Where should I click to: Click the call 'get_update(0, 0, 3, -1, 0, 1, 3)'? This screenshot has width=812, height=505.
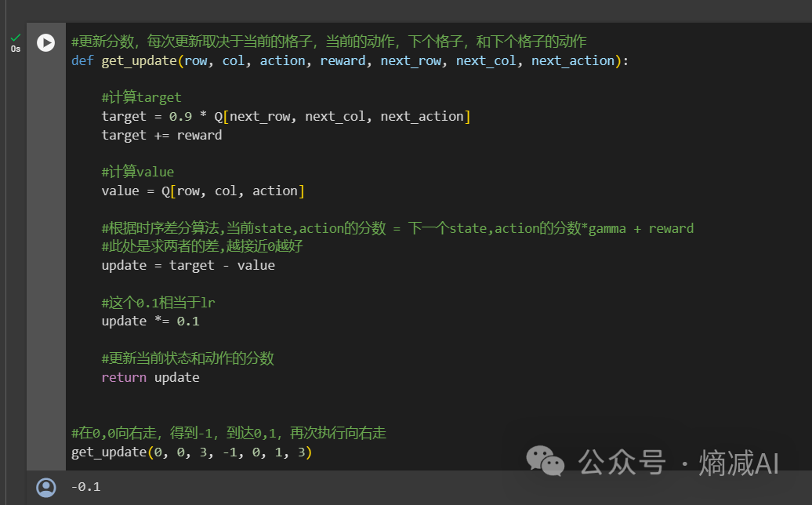point(191,452)
